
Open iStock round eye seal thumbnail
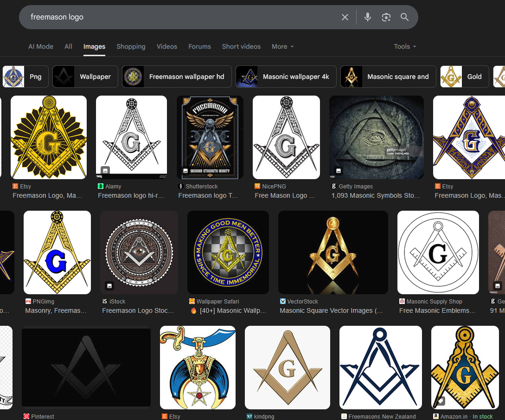tap(139, 252)
